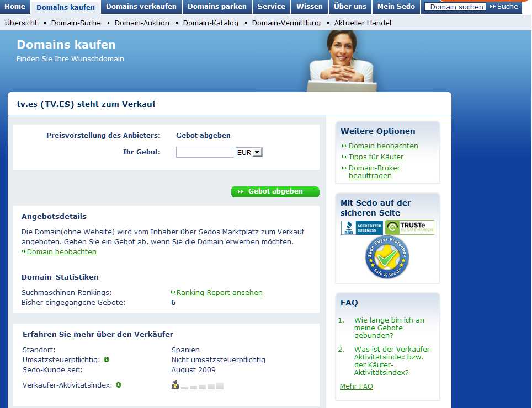Open FAQ about being bound to bids
The height and width of the screenshot is (408, 532).
click(x=389, y=328)
